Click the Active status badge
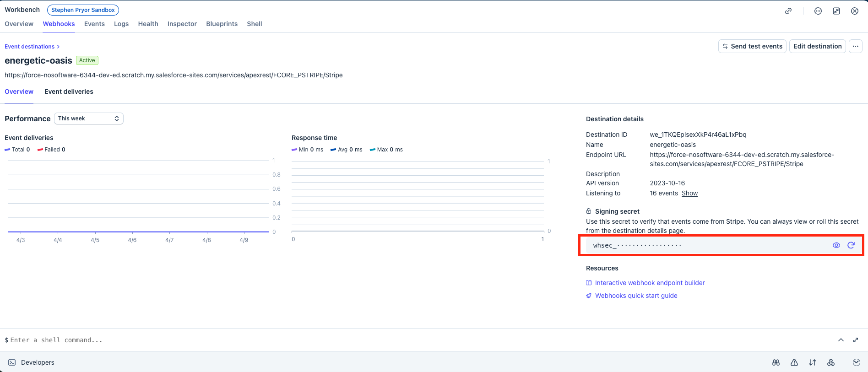The width and height of the screenshot is (868, 372). [87, 60]
